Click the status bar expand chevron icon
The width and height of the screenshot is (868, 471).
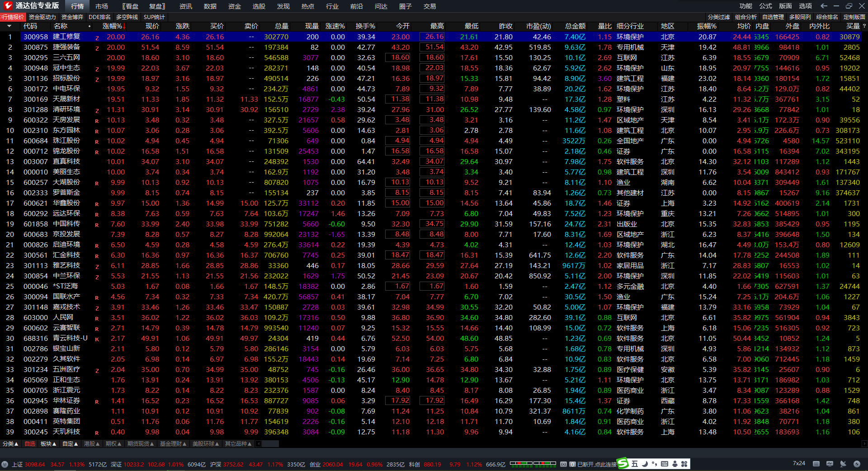click(x=5, y=464)
